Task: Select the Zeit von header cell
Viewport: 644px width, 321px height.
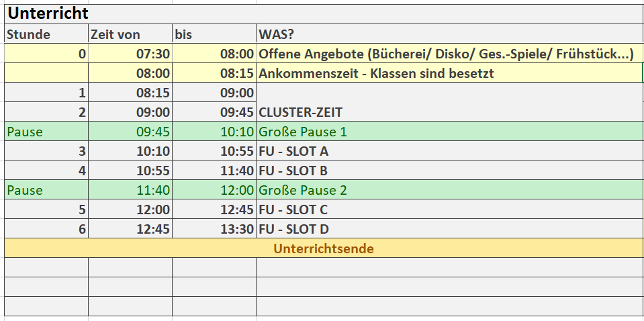Action: click(x=130, y=34)
